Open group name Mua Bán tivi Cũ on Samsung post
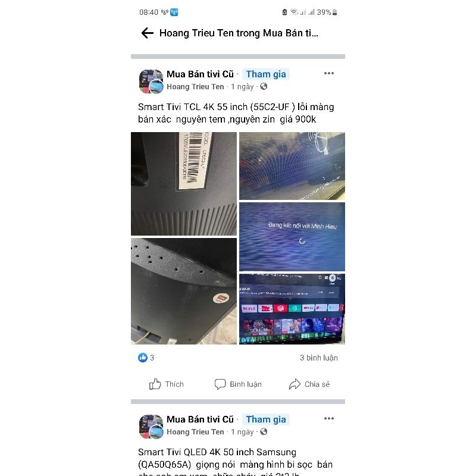The image size is (476, 476). (x=200, y=419)
